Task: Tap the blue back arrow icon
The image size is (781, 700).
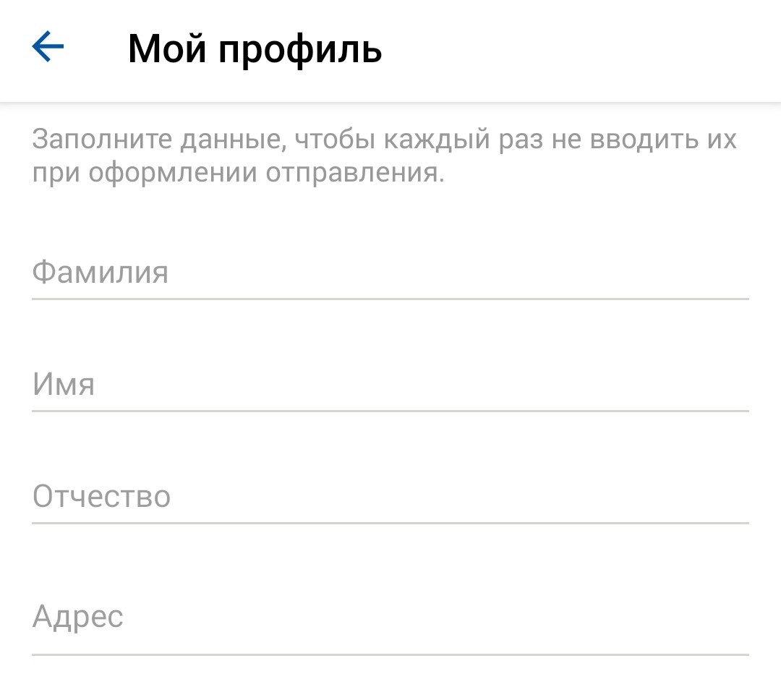Action: point(48,48)
